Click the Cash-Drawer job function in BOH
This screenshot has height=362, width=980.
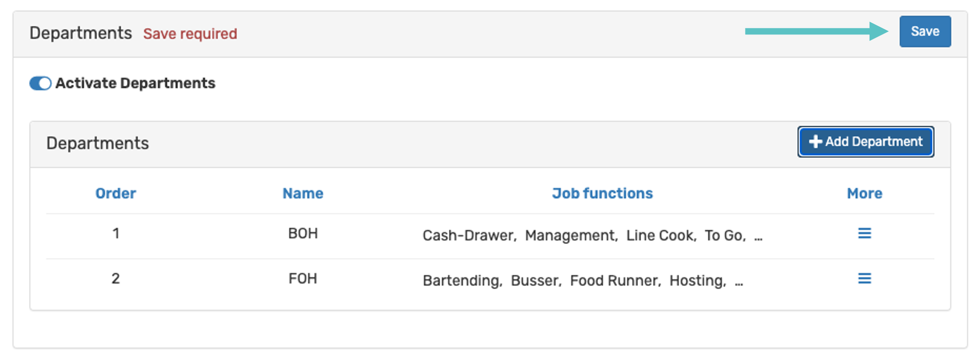(x=468, y=236)
